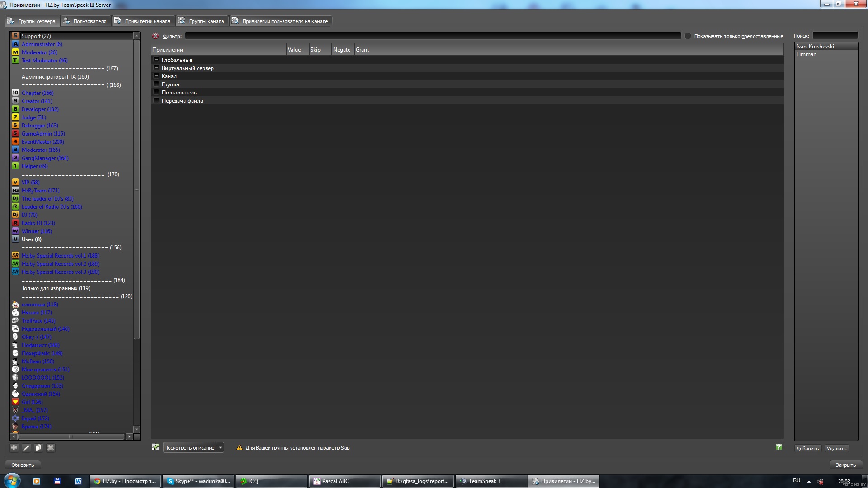Expand the Глобальные privileges node
Screen dimensions: 868x488
tap(156, 60)
